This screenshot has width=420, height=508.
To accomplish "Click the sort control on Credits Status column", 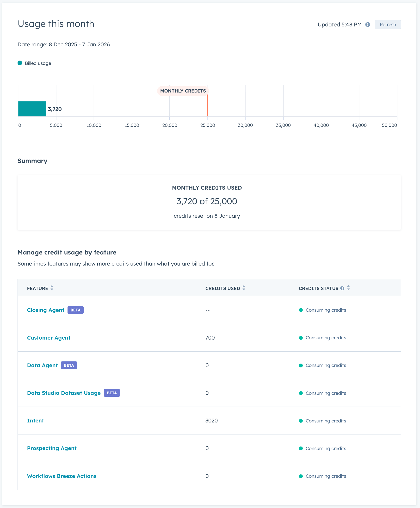I will (348, 288).
